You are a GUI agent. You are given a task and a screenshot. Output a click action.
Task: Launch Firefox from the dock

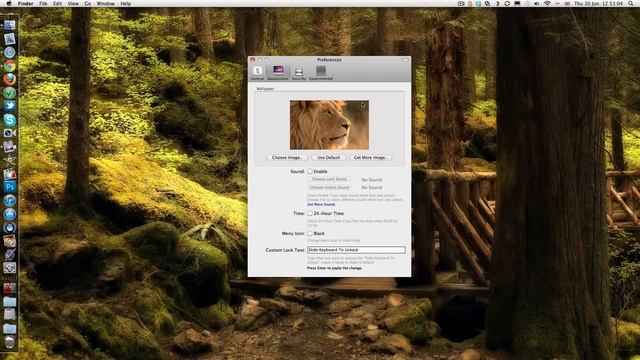pos(9,79)
